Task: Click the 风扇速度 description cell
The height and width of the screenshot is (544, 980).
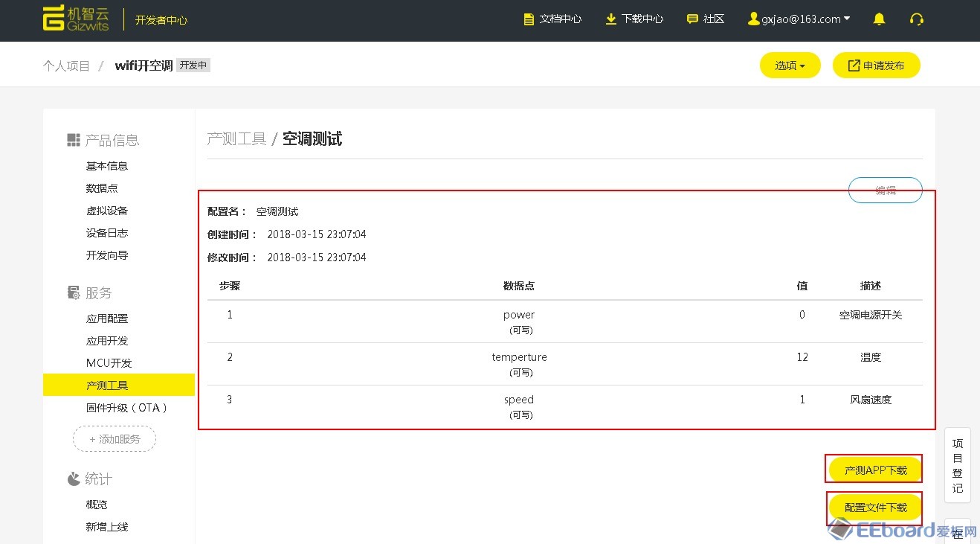Action: (871, 400)
